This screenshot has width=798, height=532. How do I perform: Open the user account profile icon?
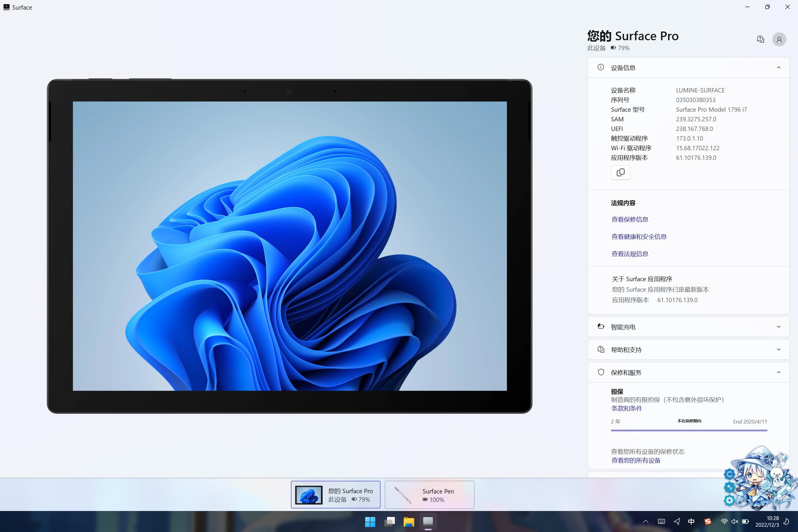click(779, 39)
